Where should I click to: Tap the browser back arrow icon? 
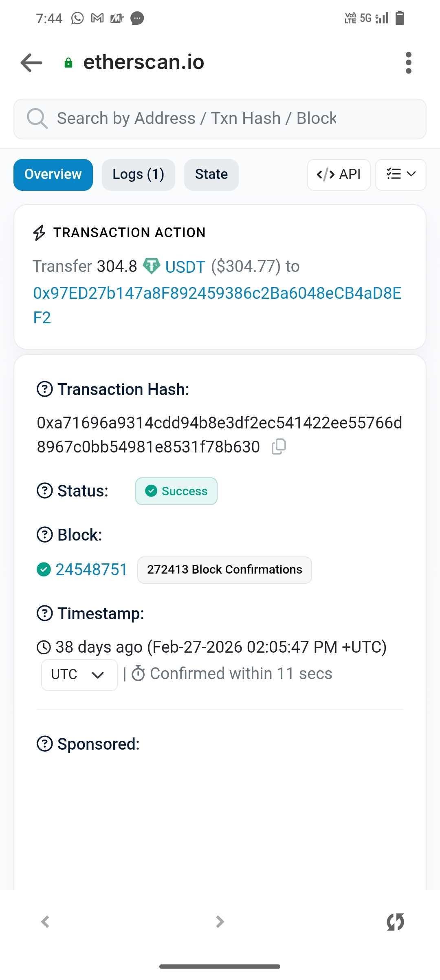(31, 63)
